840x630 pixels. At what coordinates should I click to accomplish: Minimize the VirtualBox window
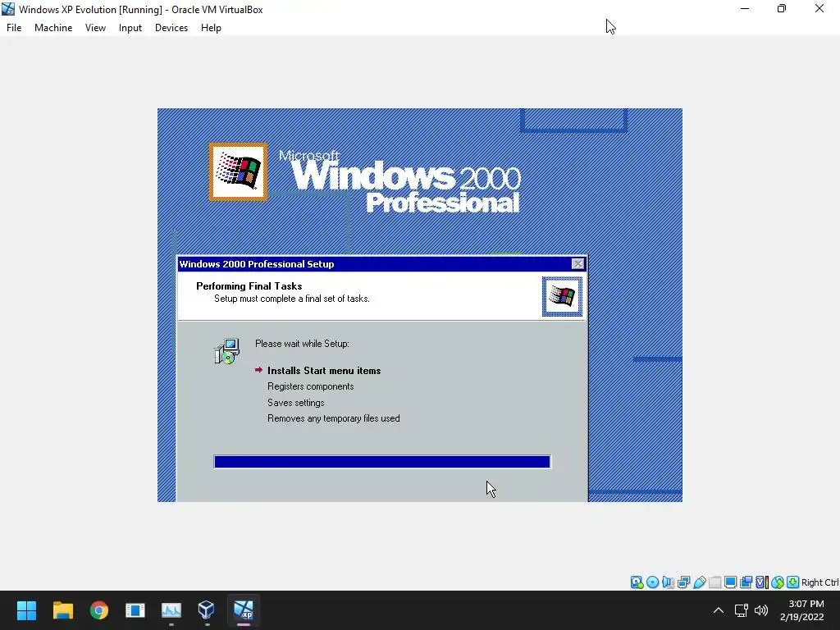tap(745, 8)
